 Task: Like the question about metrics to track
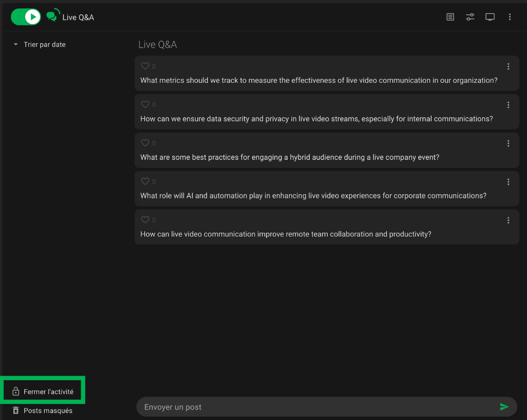click(x=145, y=66)
